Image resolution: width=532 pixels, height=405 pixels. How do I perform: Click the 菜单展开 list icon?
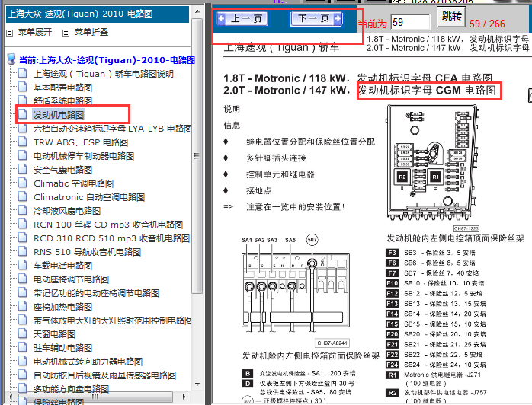[x=9, y=33]
